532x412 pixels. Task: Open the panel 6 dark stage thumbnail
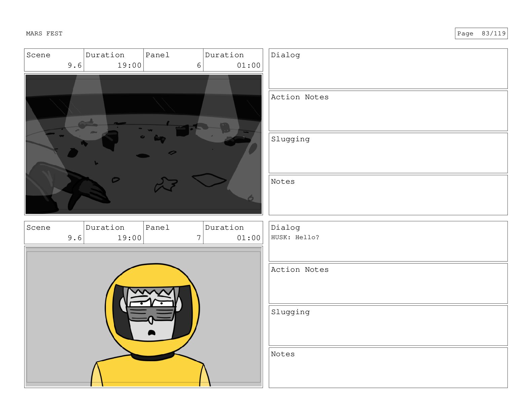(144, 144)
